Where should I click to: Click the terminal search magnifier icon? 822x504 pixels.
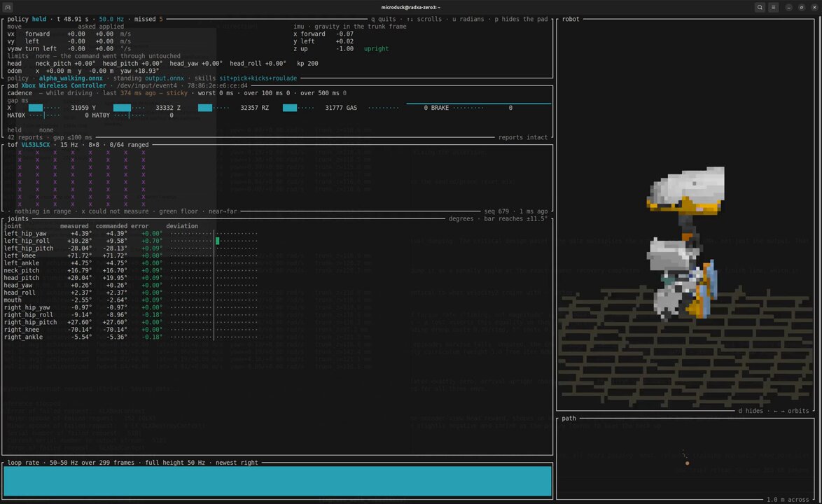760,7
